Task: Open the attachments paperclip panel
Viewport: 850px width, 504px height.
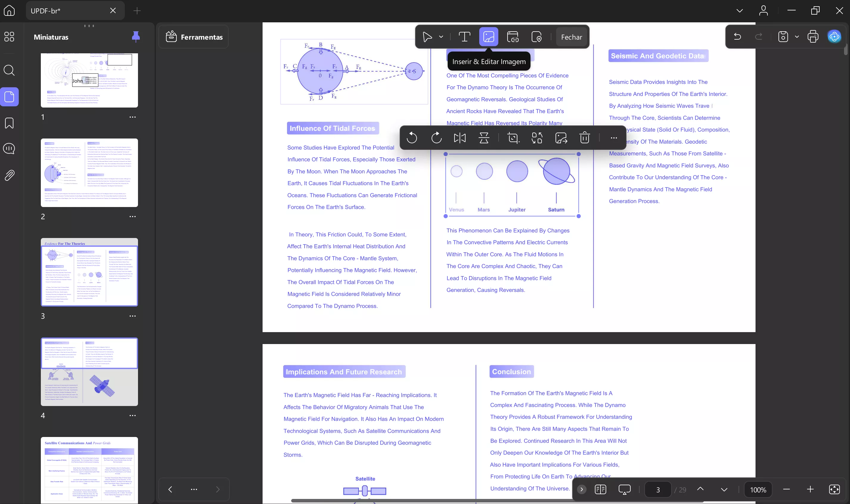Action: tap(9, 175)
